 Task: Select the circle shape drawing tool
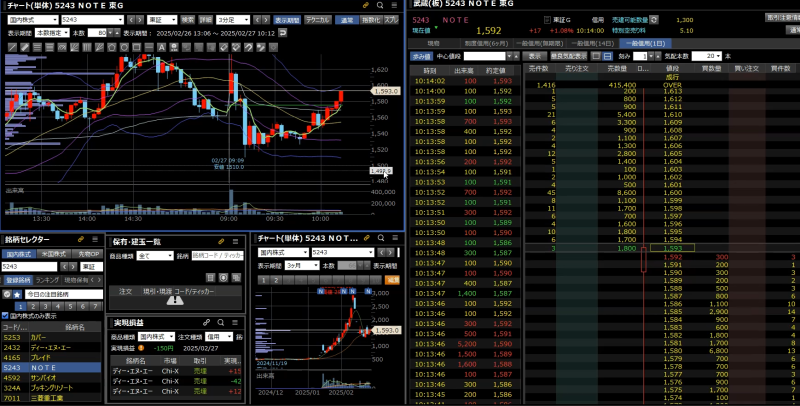coord(124,47)
